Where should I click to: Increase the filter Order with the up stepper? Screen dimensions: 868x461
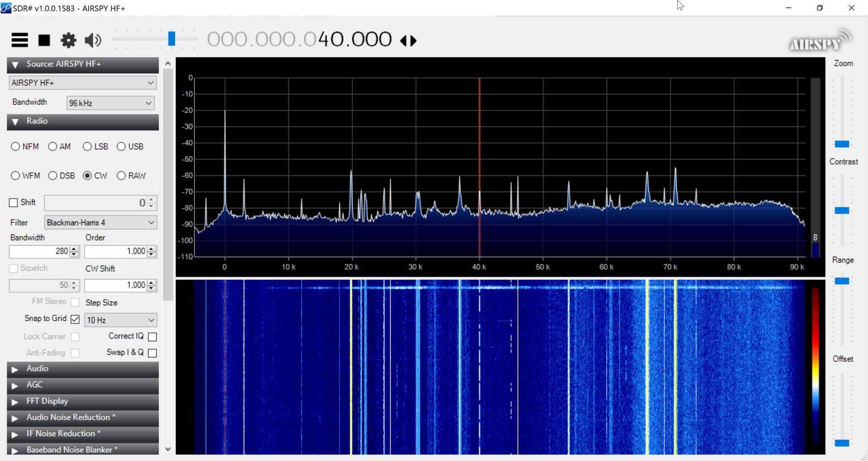click(x=151, y=249)
